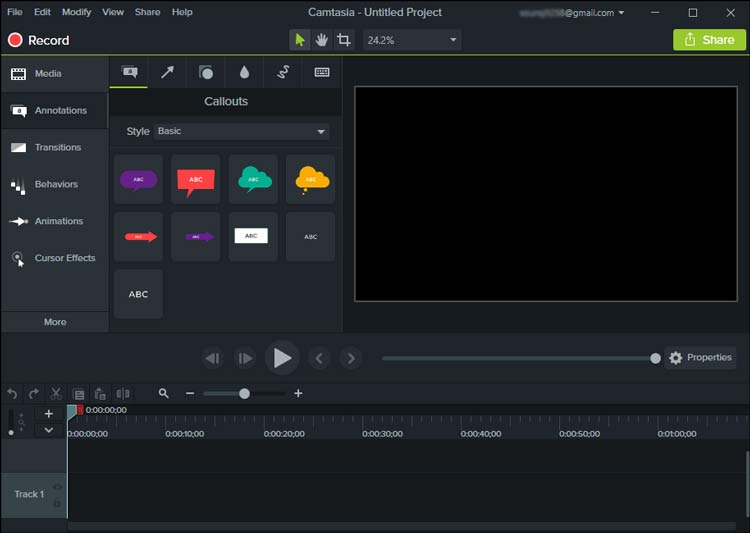The height and width of the screenshot is (533, 750).
Task: Open the Properties panel button
Action: 700,357
